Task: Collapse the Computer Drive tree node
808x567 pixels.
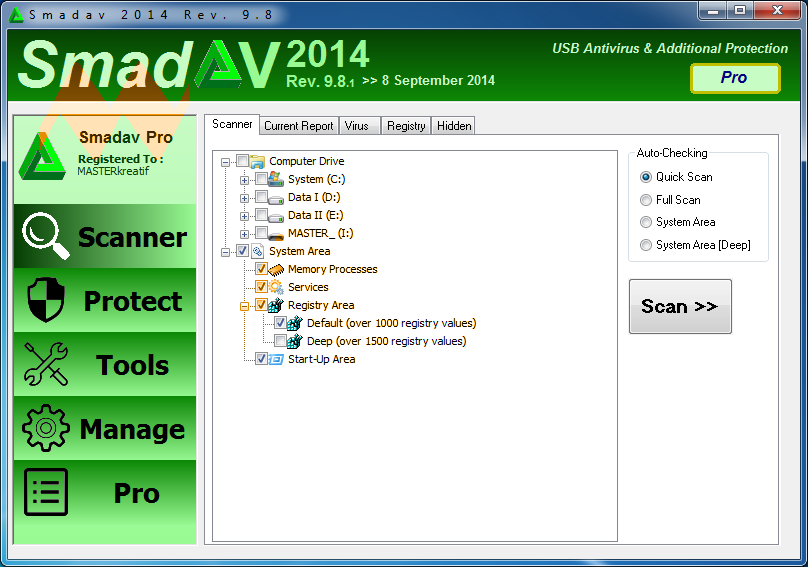Action: pyautogui.click(x=225, y=162)
